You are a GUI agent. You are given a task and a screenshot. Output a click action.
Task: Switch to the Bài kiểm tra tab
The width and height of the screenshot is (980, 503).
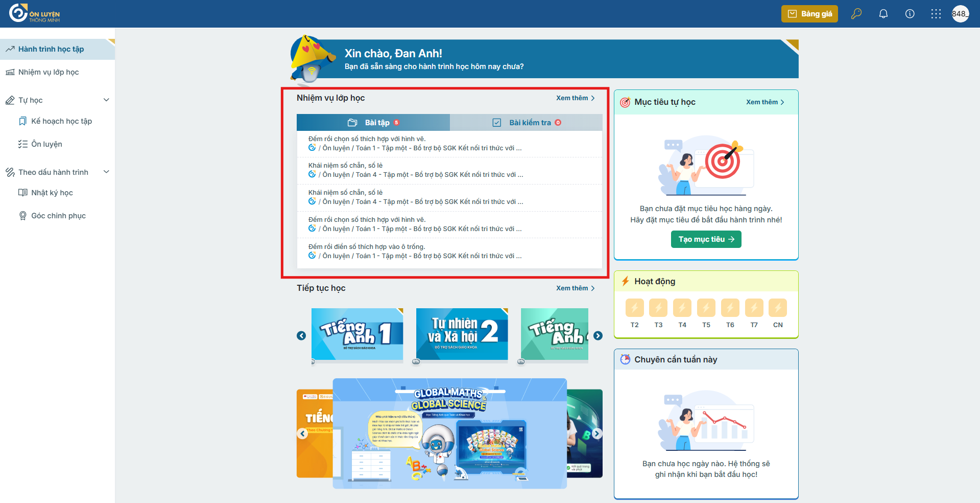pyautogui.click(x=527, y=123)
